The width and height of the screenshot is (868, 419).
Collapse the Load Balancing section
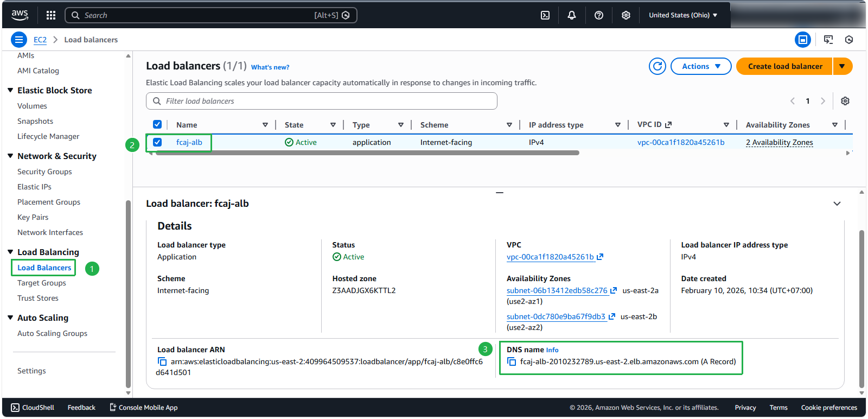click(10, 252)
